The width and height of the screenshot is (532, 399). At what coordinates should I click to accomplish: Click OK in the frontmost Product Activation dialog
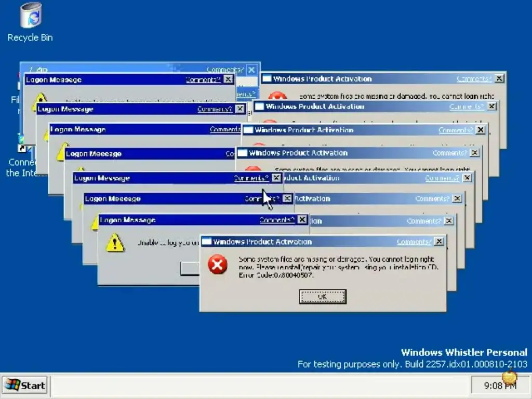(323, 297)
